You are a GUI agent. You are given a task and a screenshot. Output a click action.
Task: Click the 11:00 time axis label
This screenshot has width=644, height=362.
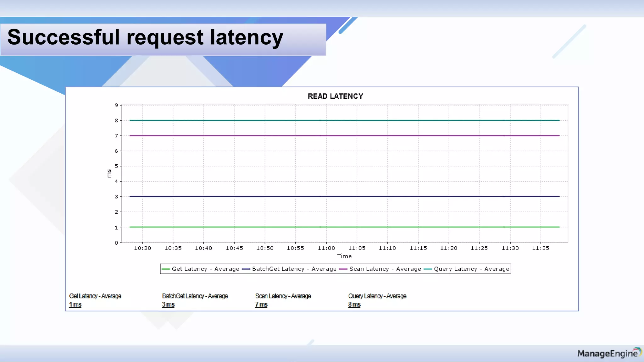point(326,248)
